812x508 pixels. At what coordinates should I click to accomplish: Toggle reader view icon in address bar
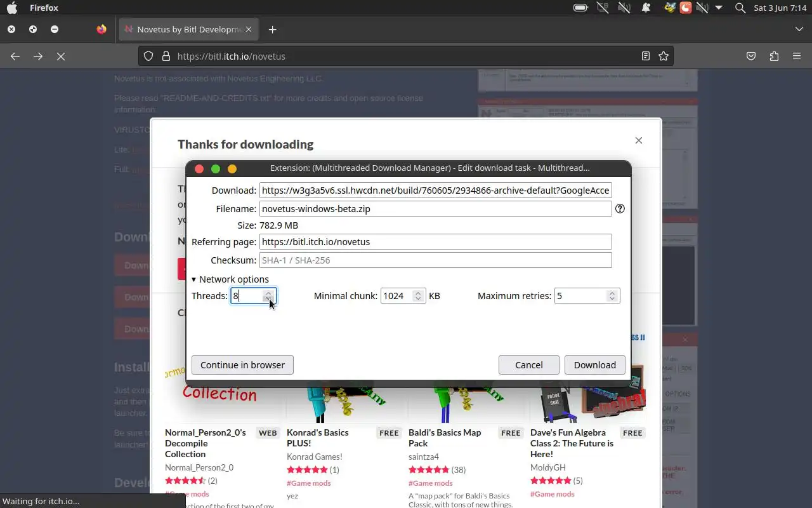coord(646,56)
